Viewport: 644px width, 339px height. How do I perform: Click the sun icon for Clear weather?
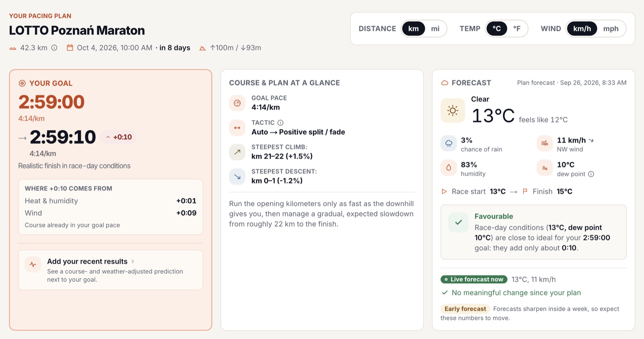(x=453, y=110)
